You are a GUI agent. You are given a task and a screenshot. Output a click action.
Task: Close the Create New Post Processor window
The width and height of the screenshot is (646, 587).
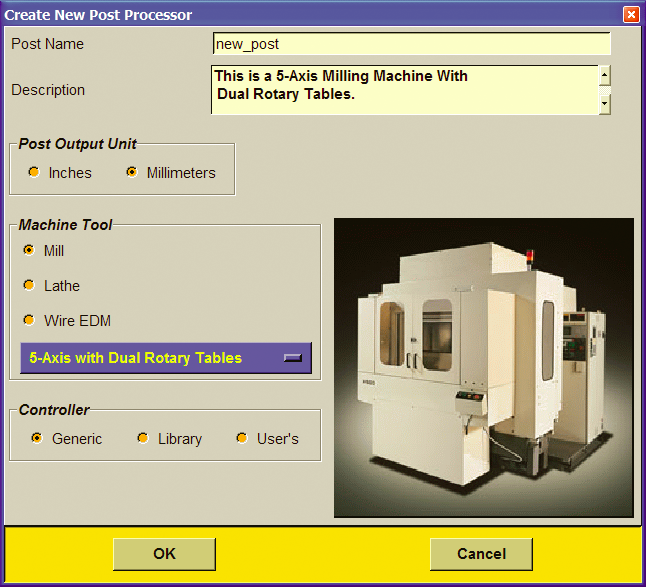coord(631,15)
